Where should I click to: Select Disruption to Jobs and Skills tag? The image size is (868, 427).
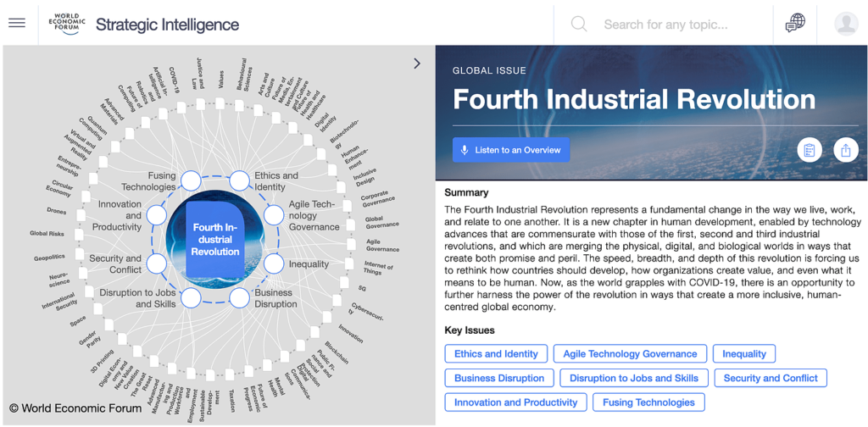click(634, 378)
